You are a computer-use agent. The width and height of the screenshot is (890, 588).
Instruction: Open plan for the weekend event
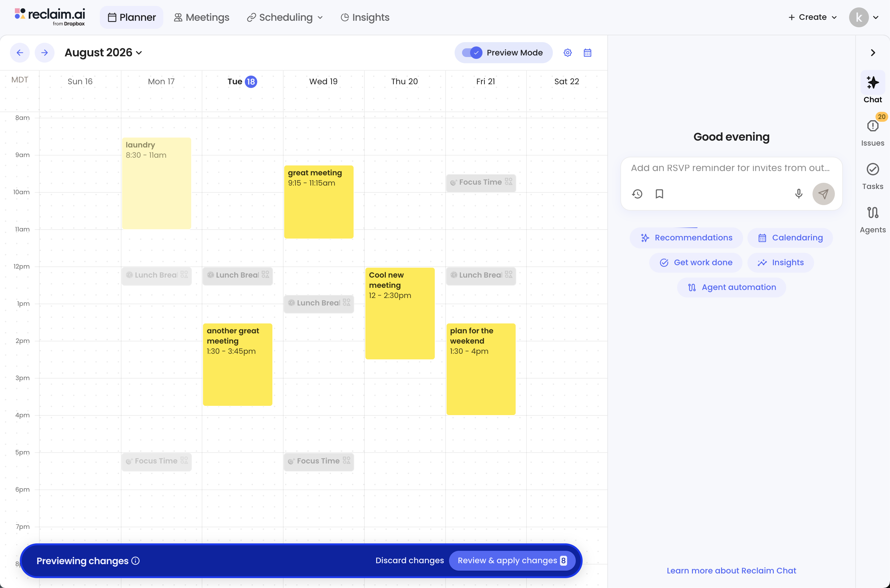pyautogui.click(x=481, y=369)
